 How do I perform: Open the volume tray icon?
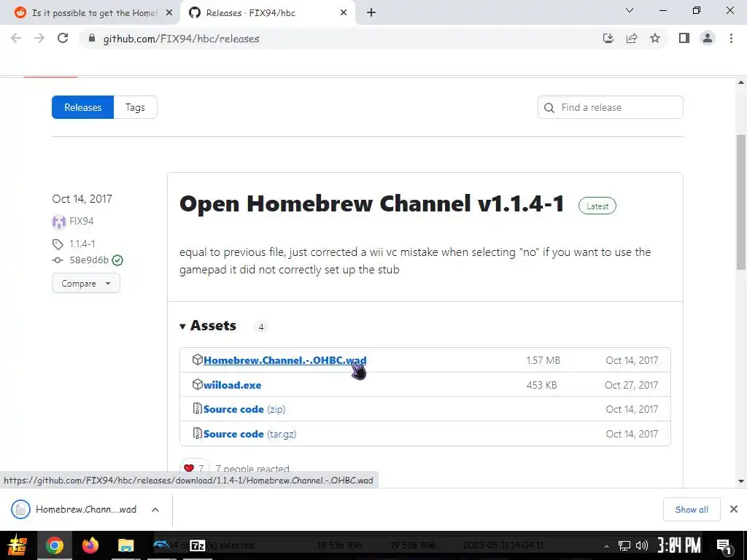pyautogui.click(x=642, y=545)
